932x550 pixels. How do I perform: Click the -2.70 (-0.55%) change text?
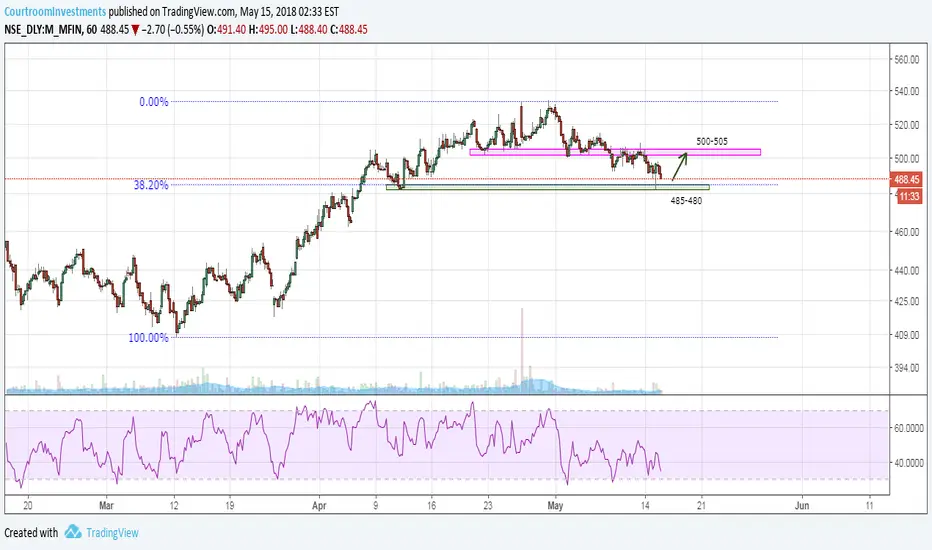(x=172, y=29)
